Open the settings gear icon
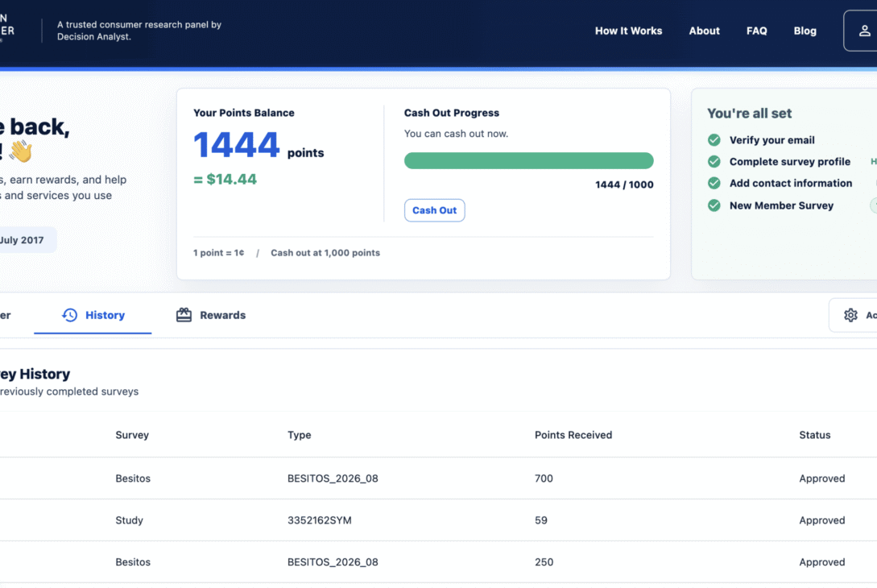This screenshot has height=588, width=877. click(x=850, y=315)
